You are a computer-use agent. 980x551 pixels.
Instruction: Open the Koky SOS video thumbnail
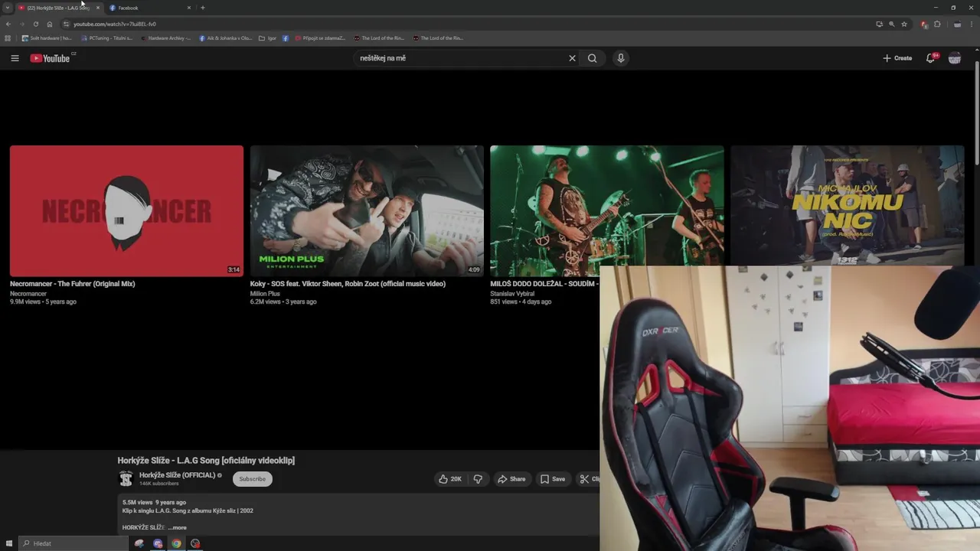367,210
